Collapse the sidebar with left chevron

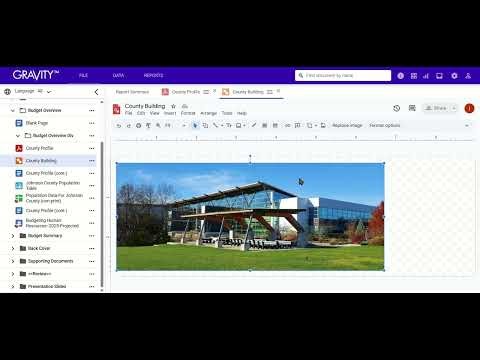click(x=96, y=92)
